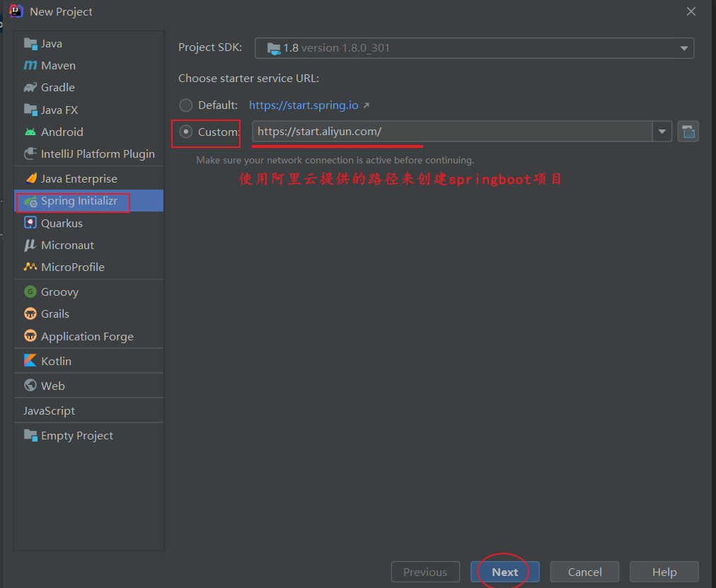
Task: Click the Groovy label text
Action: pos(60,292)
